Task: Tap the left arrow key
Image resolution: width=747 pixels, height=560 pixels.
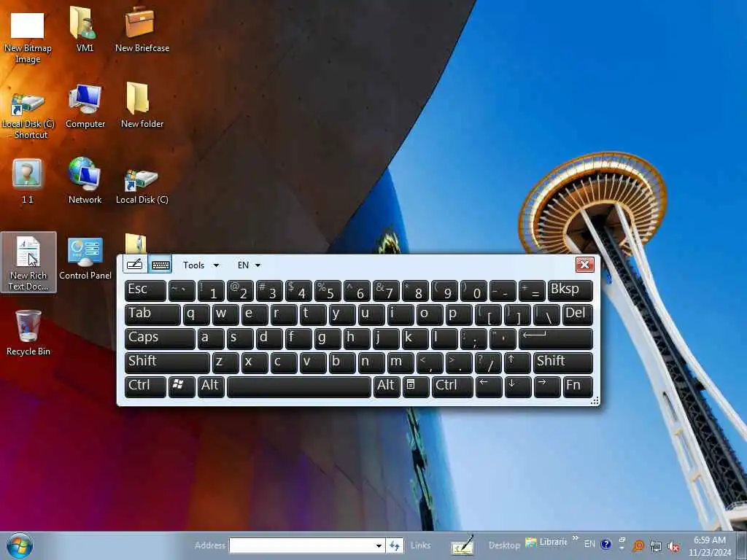Action: pos(489,386)
